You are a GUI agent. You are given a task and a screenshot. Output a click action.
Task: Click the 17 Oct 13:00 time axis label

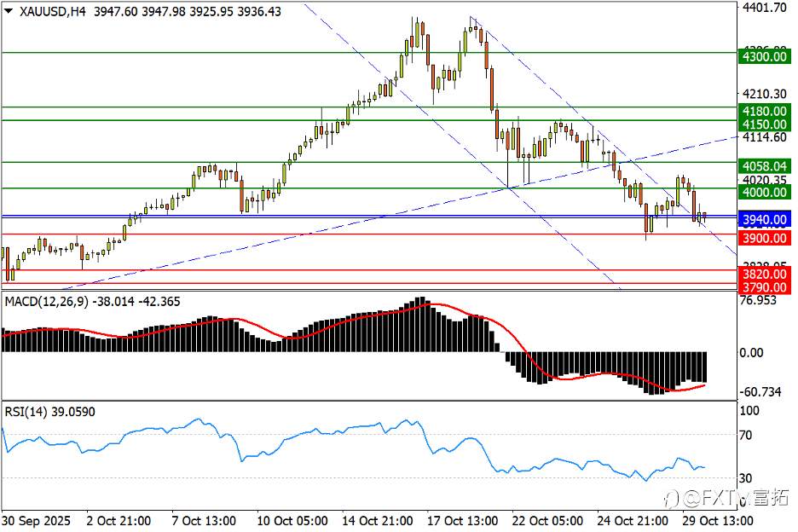point(462,521)
